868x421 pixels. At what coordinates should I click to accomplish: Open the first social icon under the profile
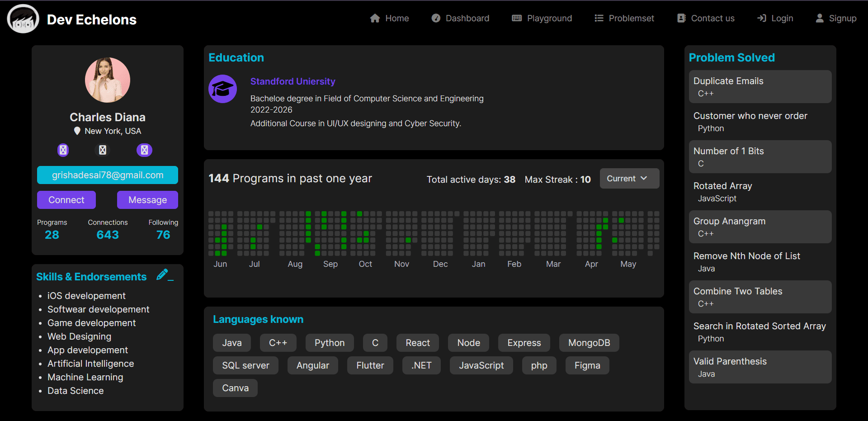pyautogui.click(x=63, y=150)
